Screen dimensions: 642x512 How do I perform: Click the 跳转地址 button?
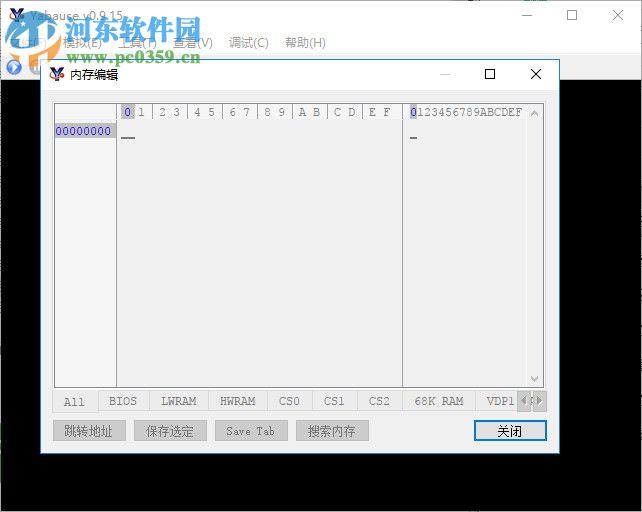click(x=89, y=431)
